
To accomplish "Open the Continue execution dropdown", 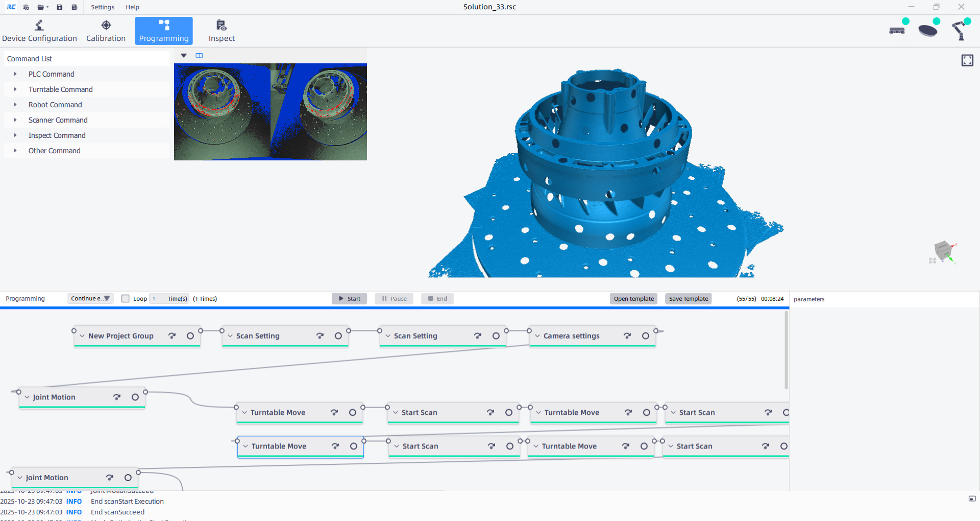I will [90, 299].
